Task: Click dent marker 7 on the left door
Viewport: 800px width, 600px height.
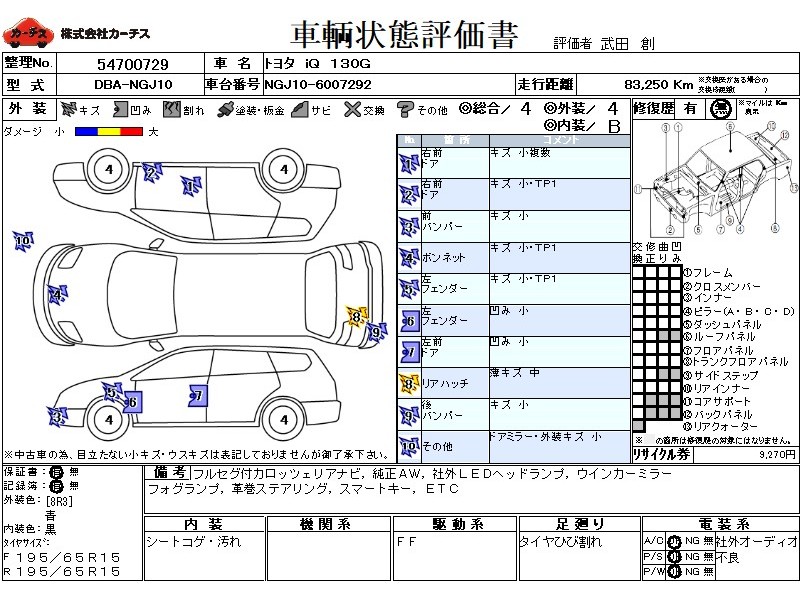Action: coord(198,395)
